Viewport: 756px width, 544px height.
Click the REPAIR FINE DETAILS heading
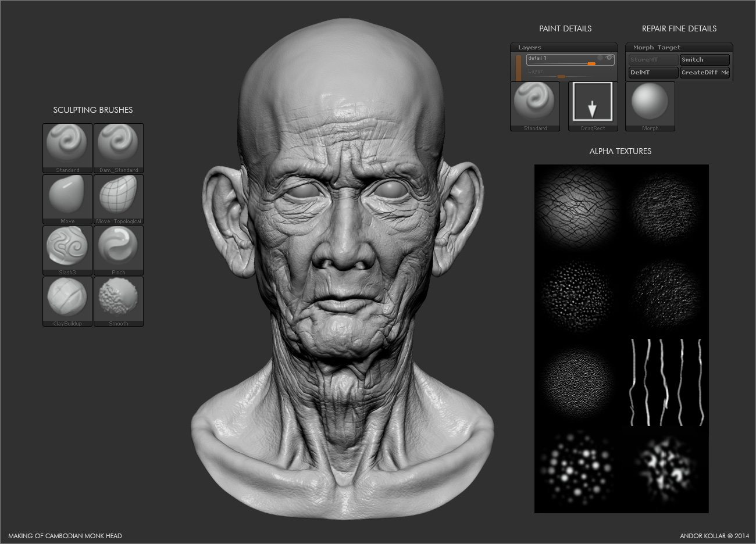(x=679, y=28)
